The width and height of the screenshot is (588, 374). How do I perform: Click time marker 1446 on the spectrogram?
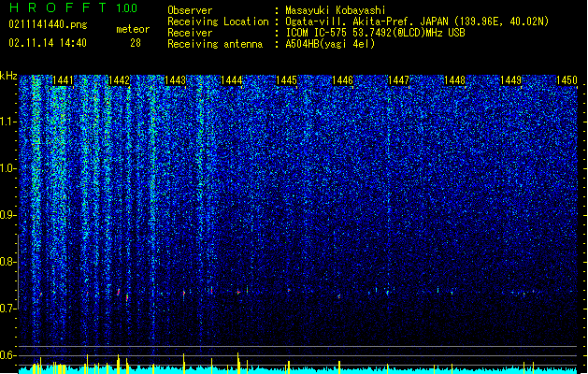(343, 80)
